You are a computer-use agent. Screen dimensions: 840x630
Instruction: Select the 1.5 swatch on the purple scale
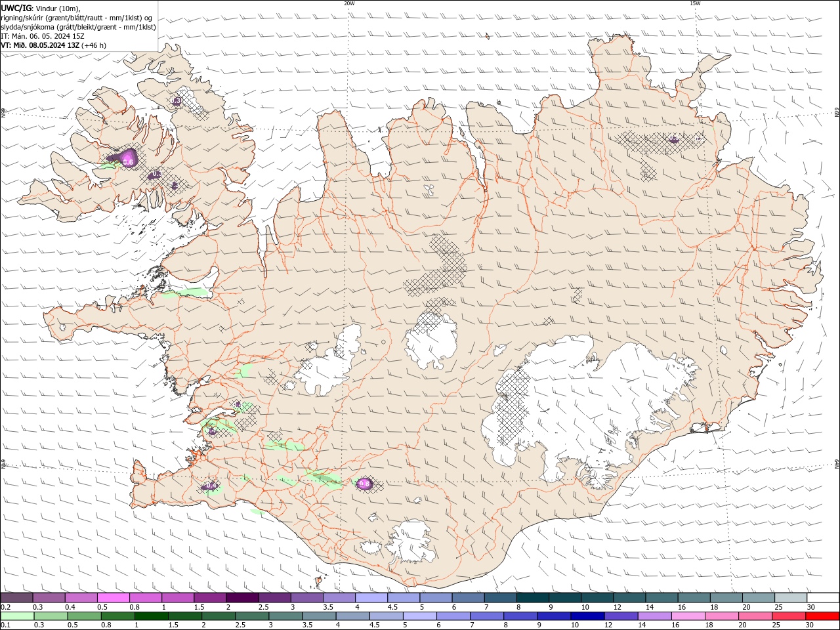click(210, 598)
